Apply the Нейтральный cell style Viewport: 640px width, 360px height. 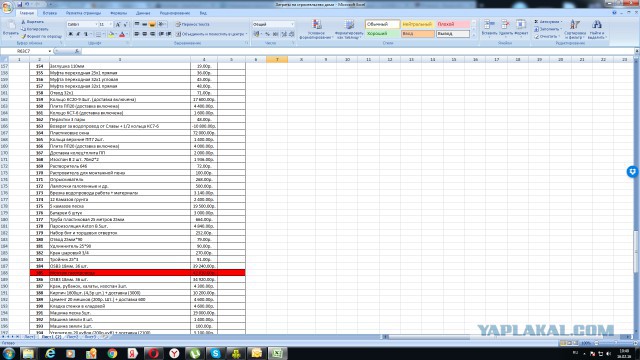[x=417, y=24]
